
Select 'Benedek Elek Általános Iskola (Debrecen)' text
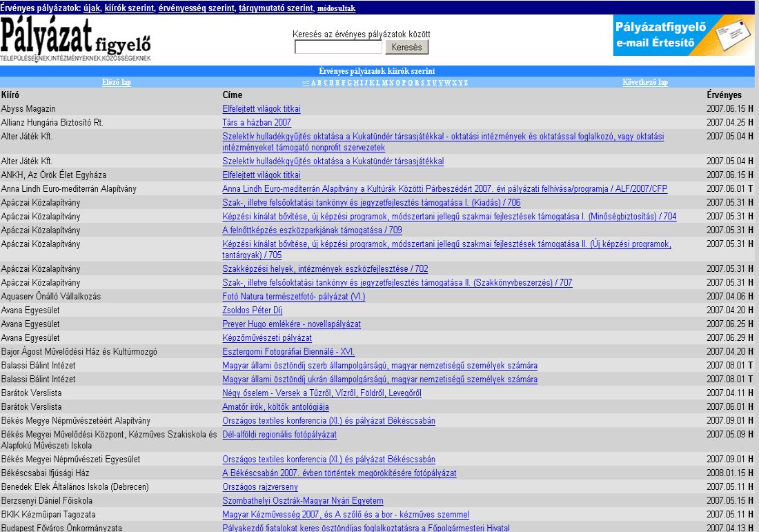[x=75, y=486]
